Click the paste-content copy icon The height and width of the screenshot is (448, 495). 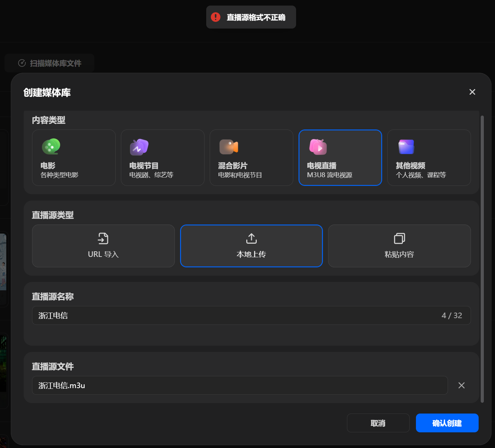pos(400,238)
